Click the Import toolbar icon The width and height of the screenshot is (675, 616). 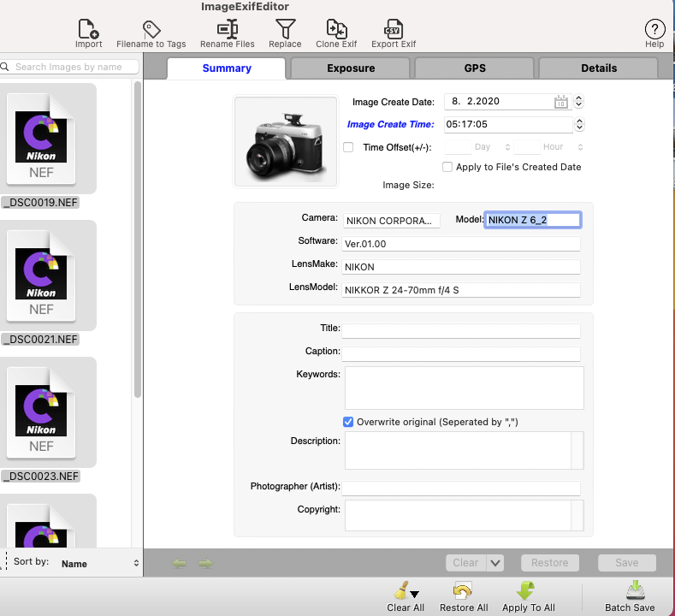(x=89, y=29)
